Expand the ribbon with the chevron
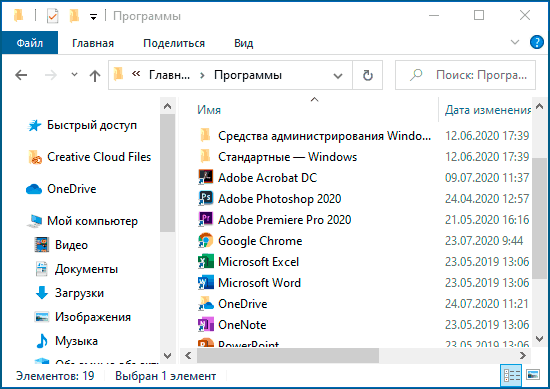The height and width of the screenshot is (389, 550). (x=515, y=42)
